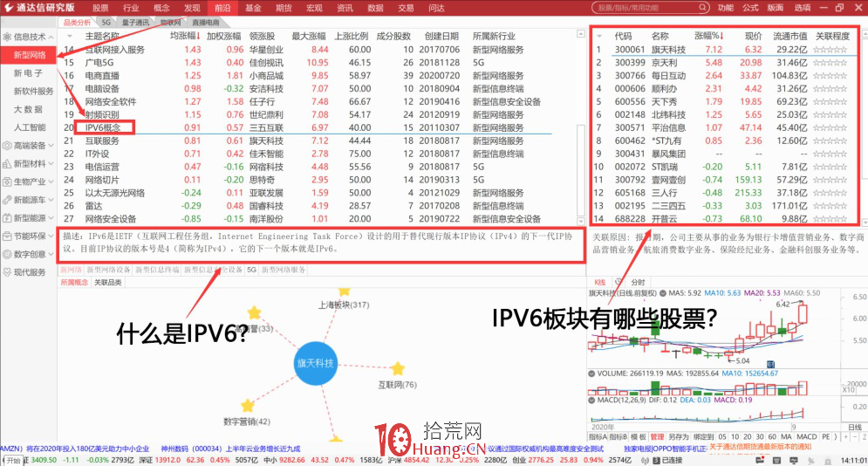Select 大数据 in the sidebar
The height and width of the screenshot is (466, 868).
pyautogui.click(x=28, y=109)
